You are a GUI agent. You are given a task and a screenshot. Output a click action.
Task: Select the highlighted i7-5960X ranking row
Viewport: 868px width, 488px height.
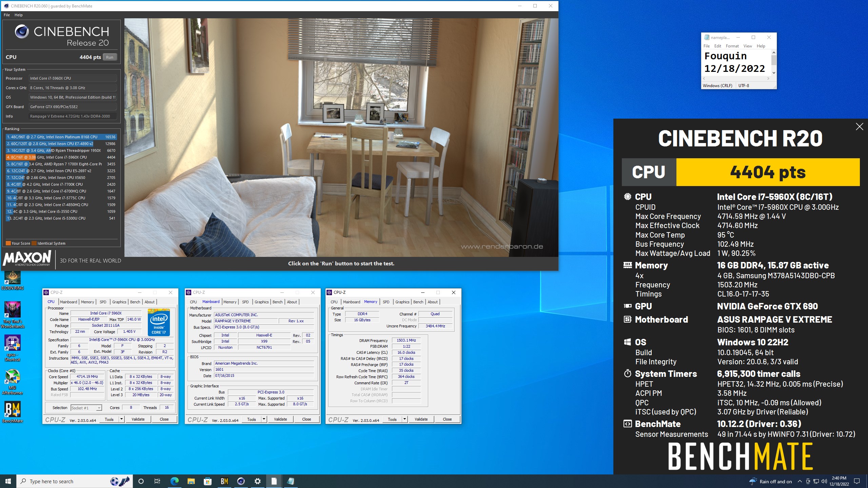(x=61, y=157)
